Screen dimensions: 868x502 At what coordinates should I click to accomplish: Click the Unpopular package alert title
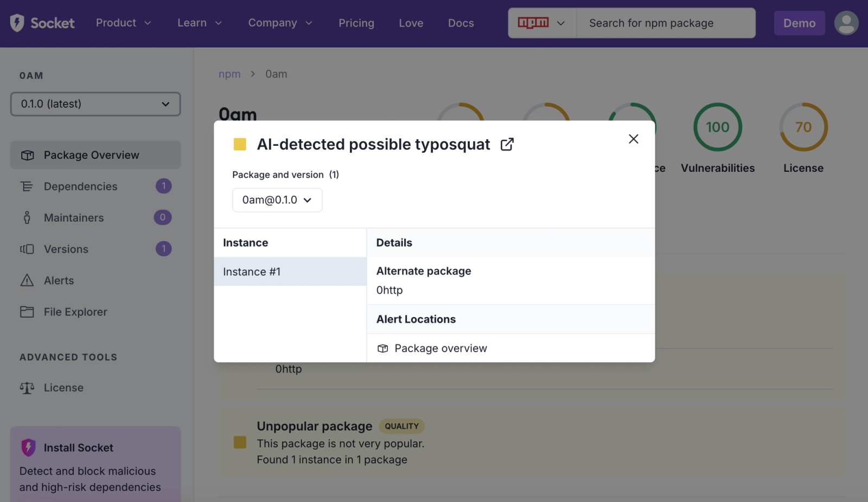point(315,426)
